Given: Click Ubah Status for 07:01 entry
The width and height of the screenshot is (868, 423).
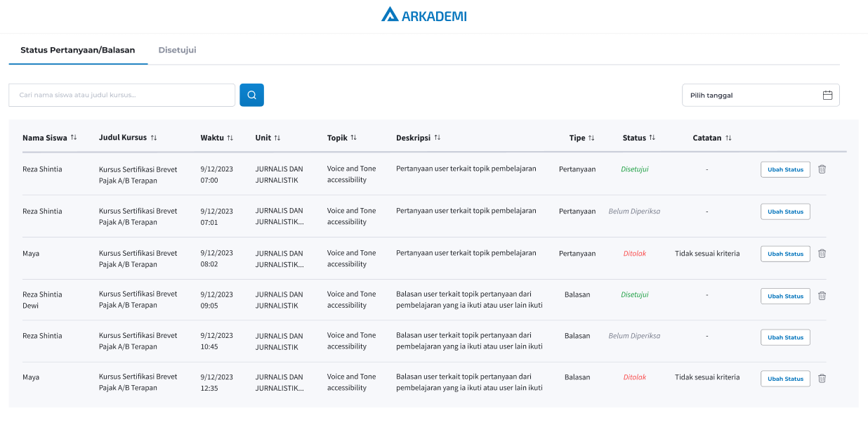Looking at the screenshot, I should coord(784,211).
